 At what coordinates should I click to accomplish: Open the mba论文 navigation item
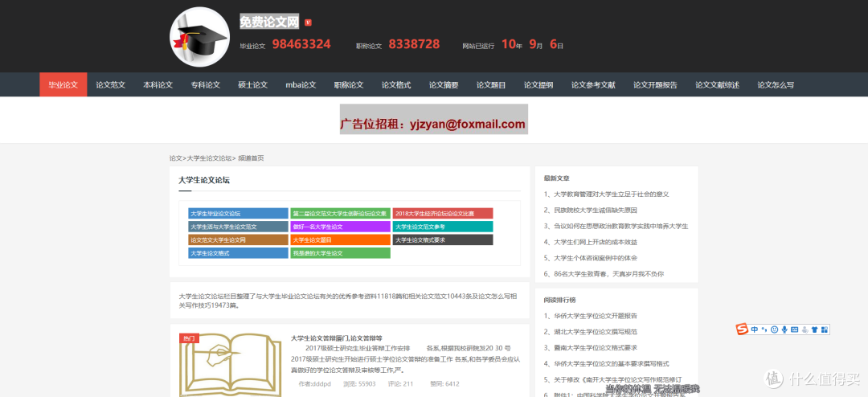click(x=301, y=84)
